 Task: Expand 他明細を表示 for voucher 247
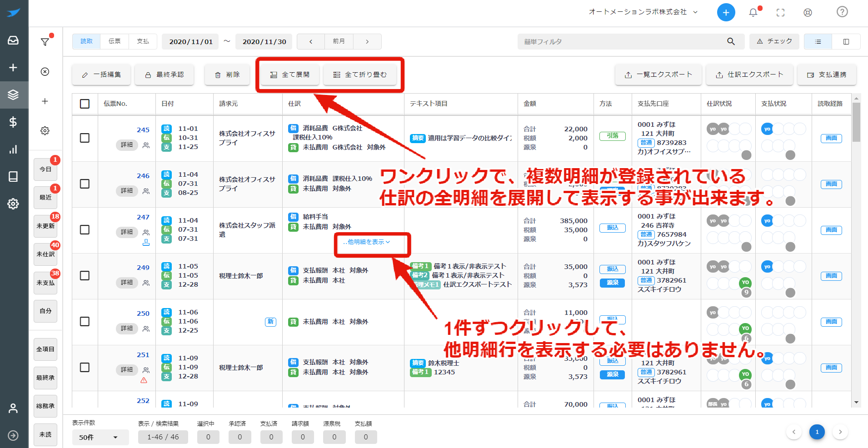[x=366, y=242]
